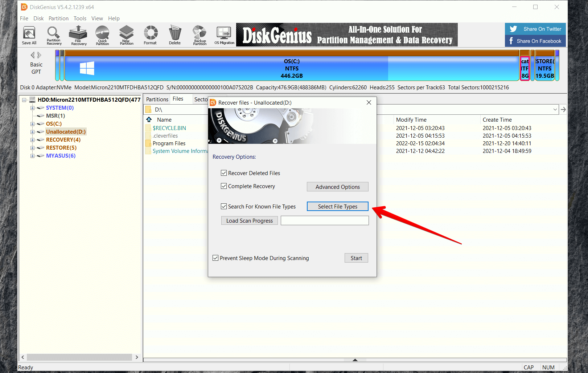This screenshot has height=373, width=588.
Task: Toggle the Complete Recovery checkbox
Action: pos(224,186)
